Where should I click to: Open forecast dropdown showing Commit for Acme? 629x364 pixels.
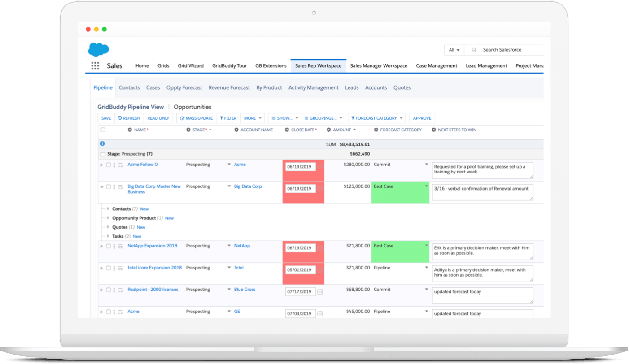(426, 165)
